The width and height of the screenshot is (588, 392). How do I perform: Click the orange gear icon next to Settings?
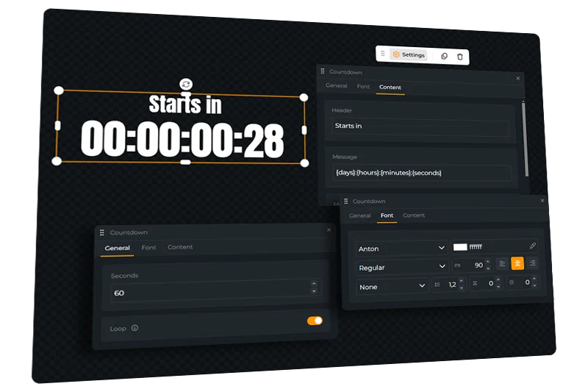pos(396,54)
